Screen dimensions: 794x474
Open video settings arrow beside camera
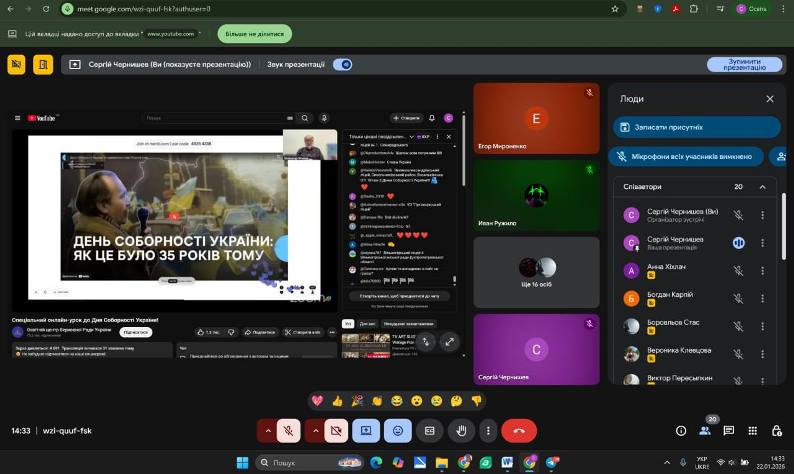315,431
